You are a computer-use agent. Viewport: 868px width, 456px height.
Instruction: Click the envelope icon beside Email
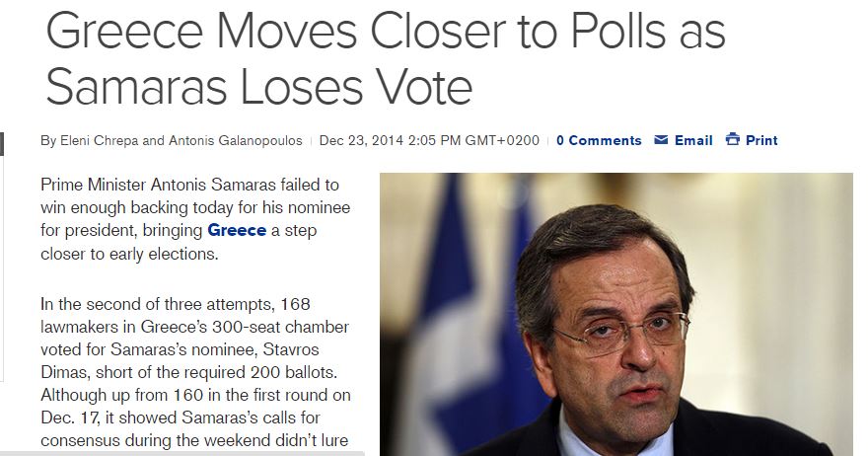(x=661, y=140)
